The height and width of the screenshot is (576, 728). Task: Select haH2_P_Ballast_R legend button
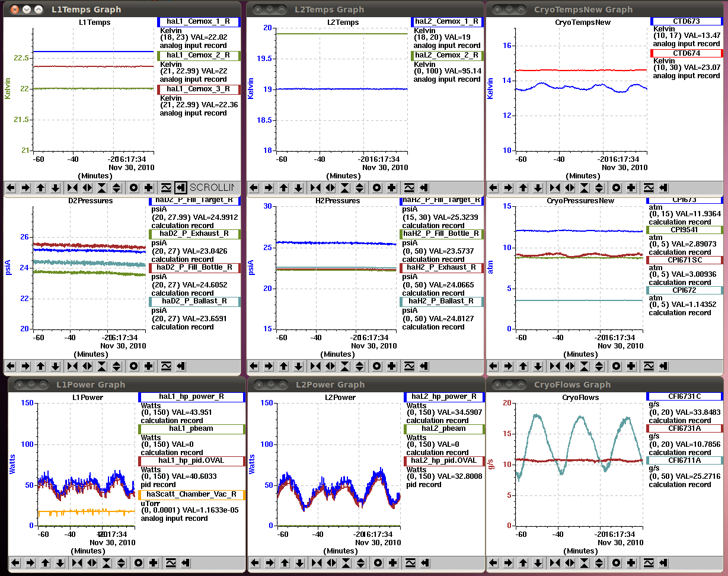[x=441, y=302]
